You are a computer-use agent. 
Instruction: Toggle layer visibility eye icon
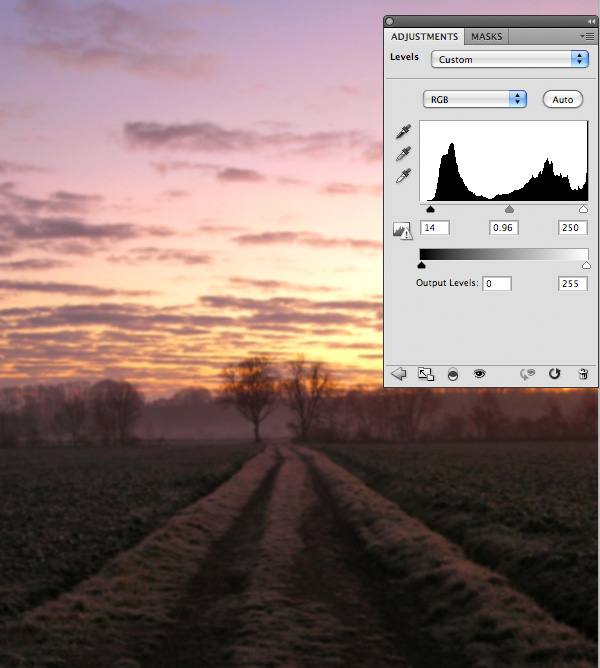(479, 374)
